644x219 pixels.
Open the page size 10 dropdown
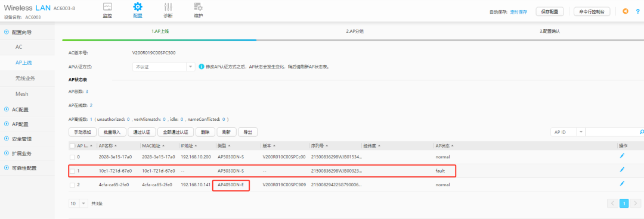pos(78,204)
